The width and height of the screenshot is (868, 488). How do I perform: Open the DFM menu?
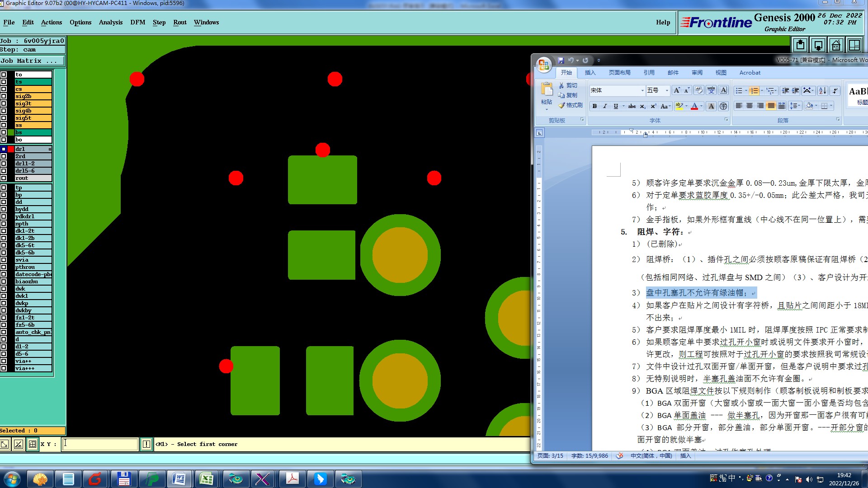click(137, 22)
